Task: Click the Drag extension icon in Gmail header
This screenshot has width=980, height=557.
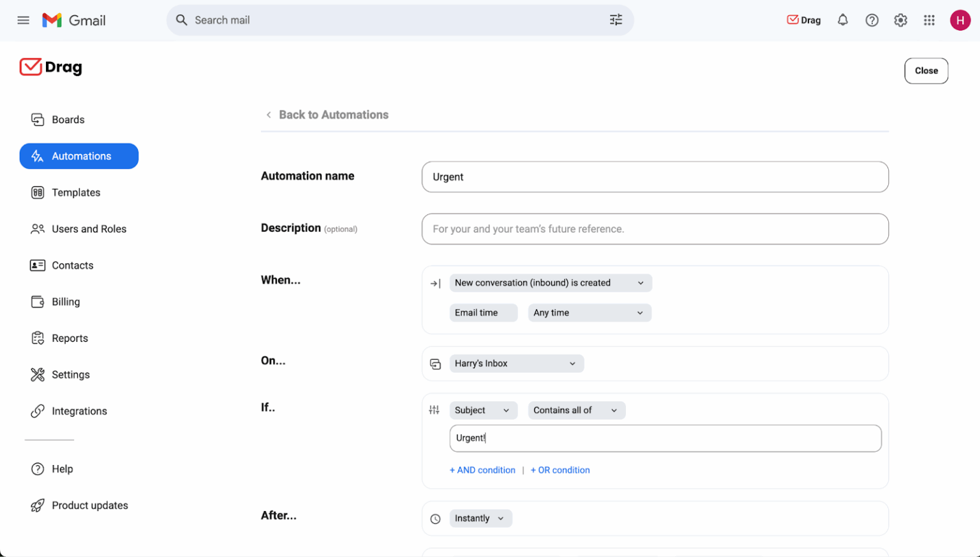Action: coord(803,20)
